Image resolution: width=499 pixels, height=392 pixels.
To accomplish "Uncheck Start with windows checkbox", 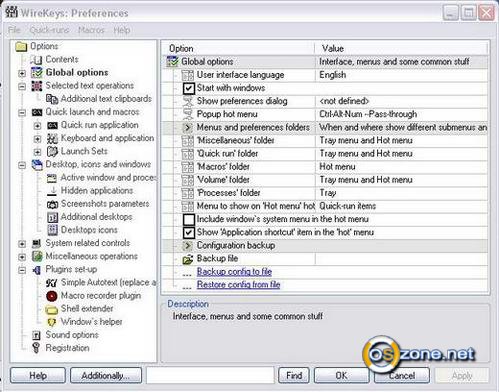I will coord(189,88).
